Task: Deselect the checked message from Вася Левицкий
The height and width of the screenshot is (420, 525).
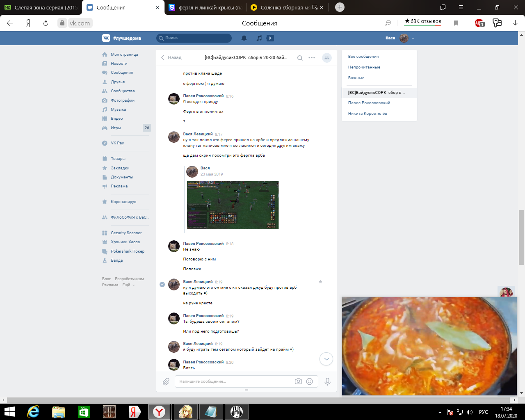Action: [x=162, y=284]
